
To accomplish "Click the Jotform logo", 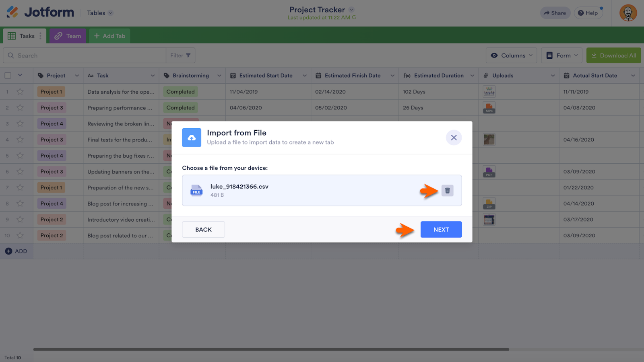I will click(40, 12).
